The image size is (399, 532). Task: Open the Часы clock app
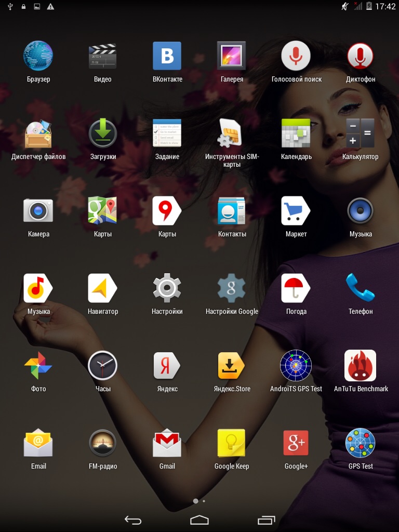point(102,365)
